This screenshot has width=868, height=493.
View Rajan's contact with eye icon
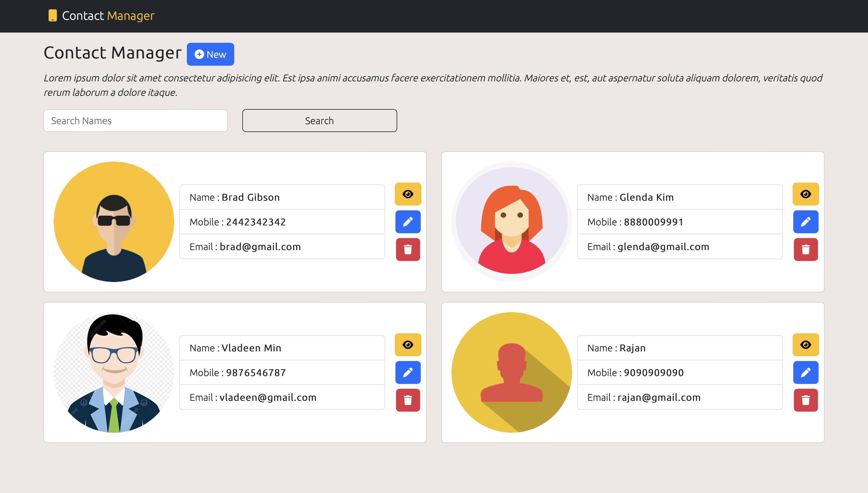(x=806, y=345)
